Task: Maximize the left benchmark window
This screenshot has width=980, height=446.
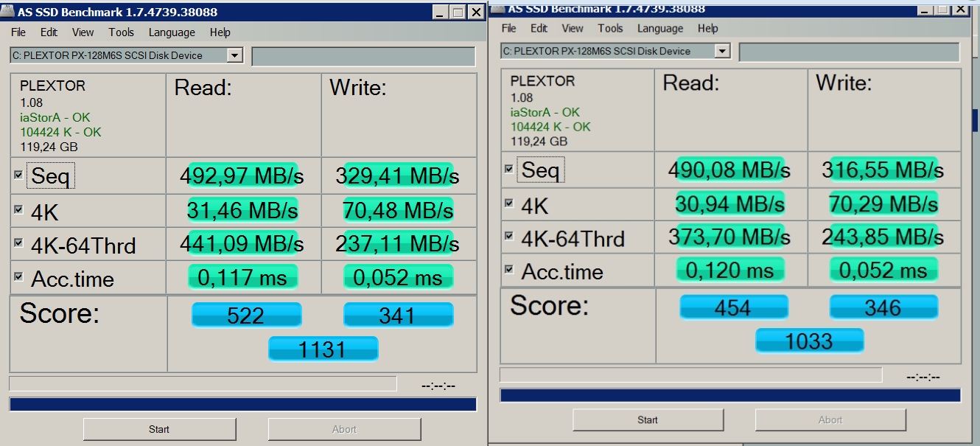Action: [458, 13]
